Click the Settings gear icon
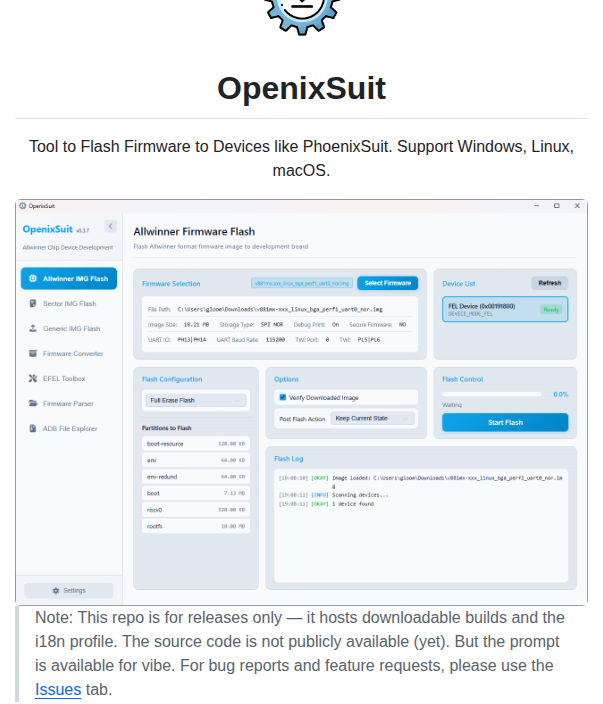Screen dimensions: 603x704 pos(56,590)
